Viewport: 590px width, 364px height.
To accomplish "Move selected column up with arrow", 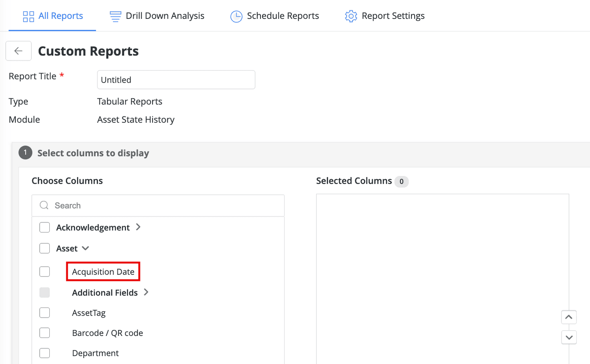I will pyautogui.click(x=569, y=317).
